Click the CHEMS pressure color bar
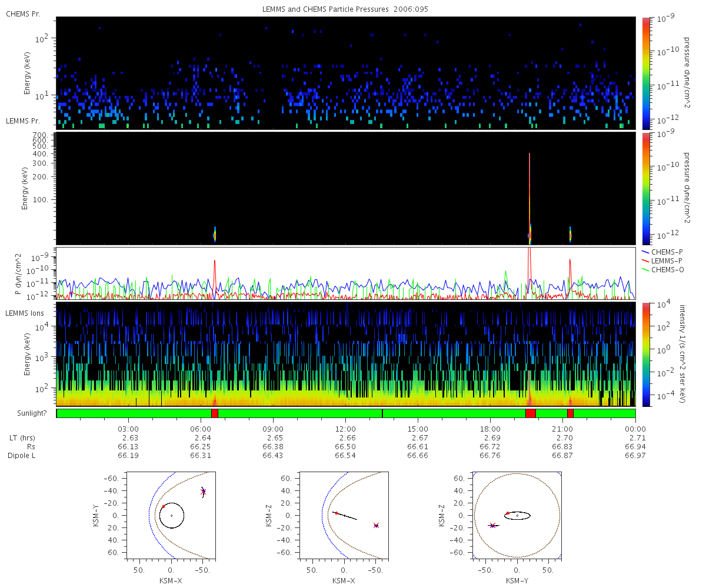Screen dimensions: 706x588 coord(646,73)
